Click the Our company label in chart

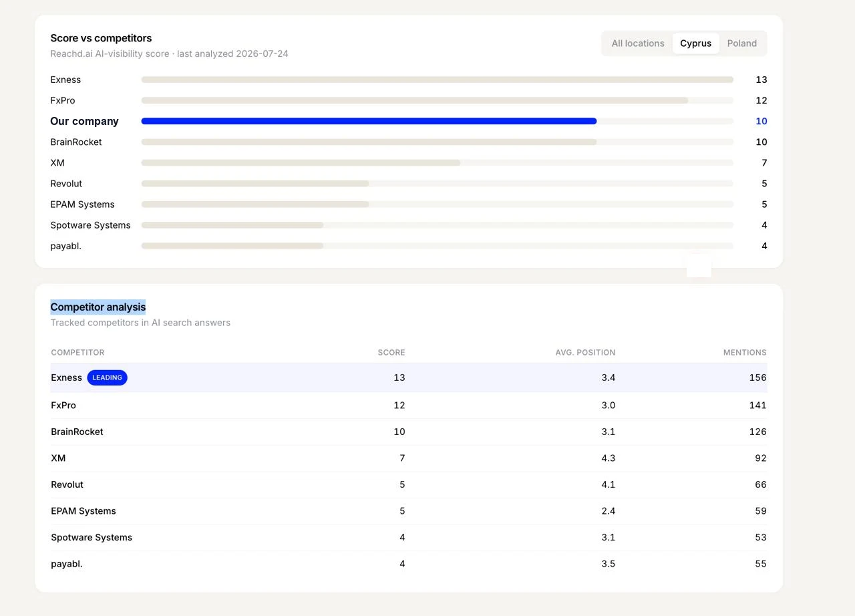point(84,121)
